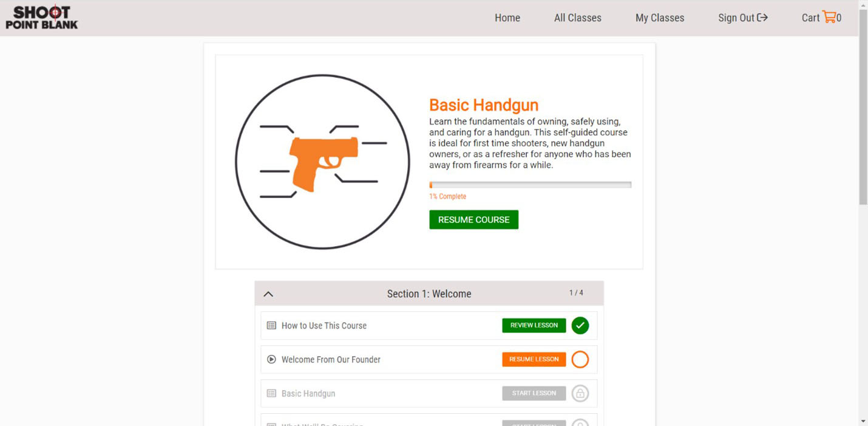
Task: Click the orange incomplete circle for Welcome From Our Founder
Action: point(580,360)
